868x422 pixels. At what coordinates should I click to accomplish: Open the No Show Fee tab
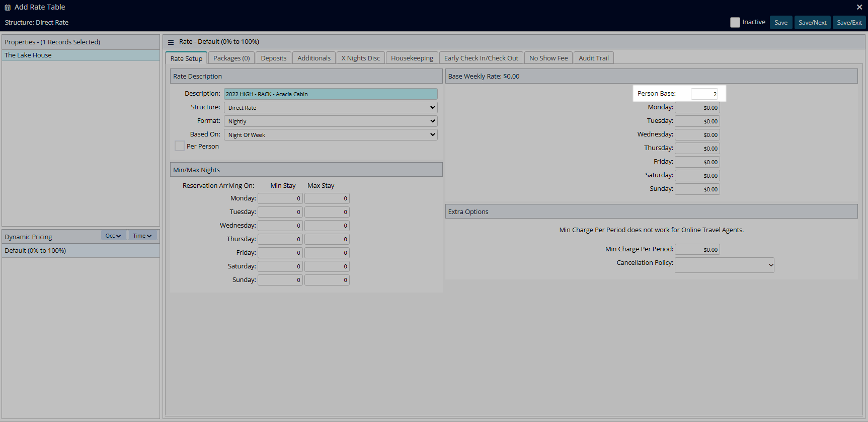(x=548, y=58)
